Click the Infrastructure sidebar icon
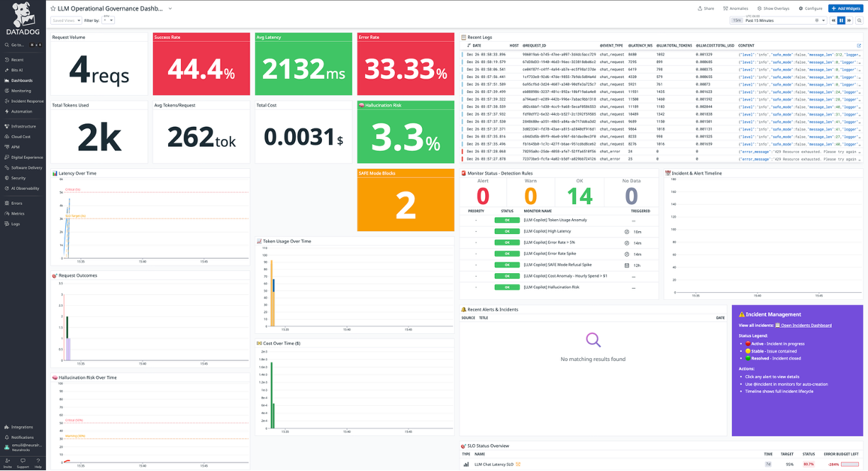This screenshot has height=471, width=868. [x=7, y=126]
